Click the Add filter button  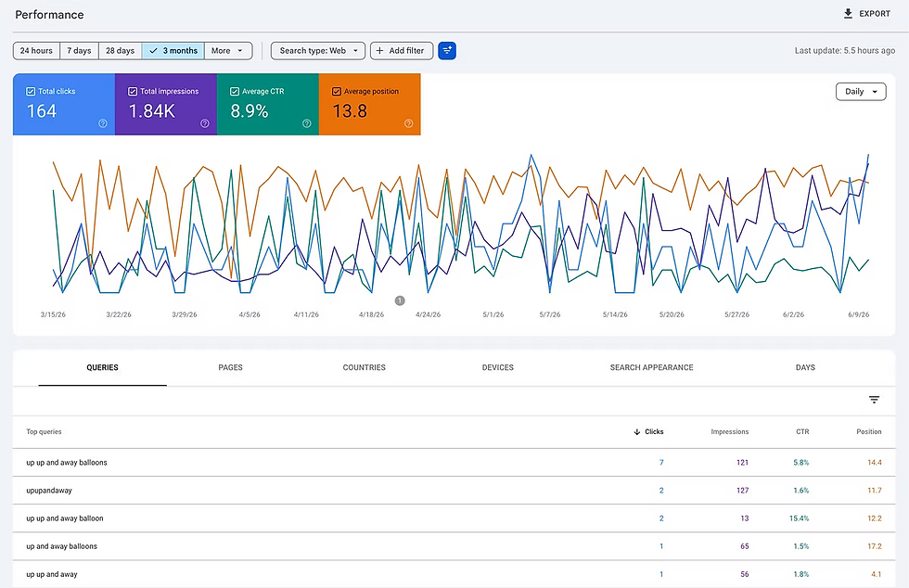click(401, 50)
